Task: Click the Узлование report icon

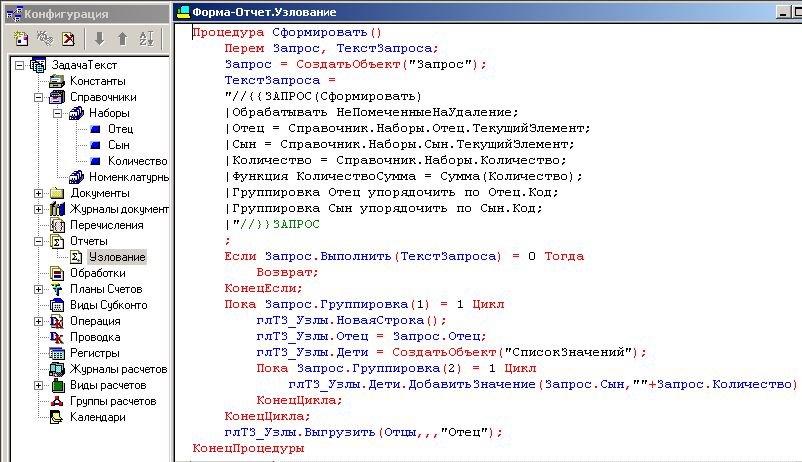Action: pyautogui.click(x=76, y=257)
